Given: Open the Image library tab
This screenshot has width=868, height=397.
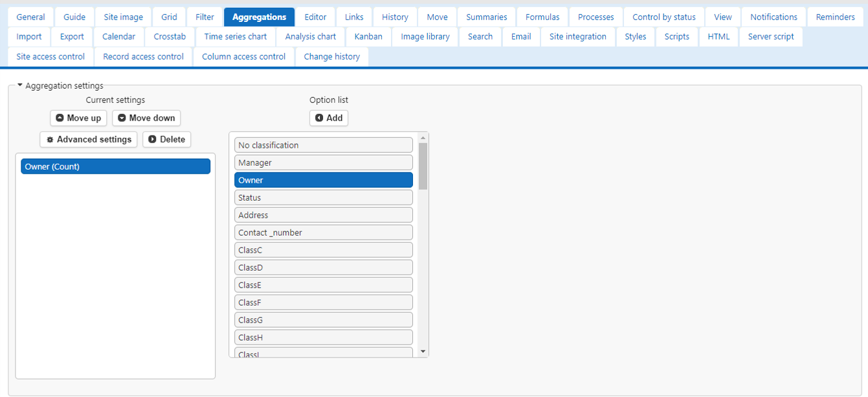Looking at the screenshot, I should tap(425, 36).
